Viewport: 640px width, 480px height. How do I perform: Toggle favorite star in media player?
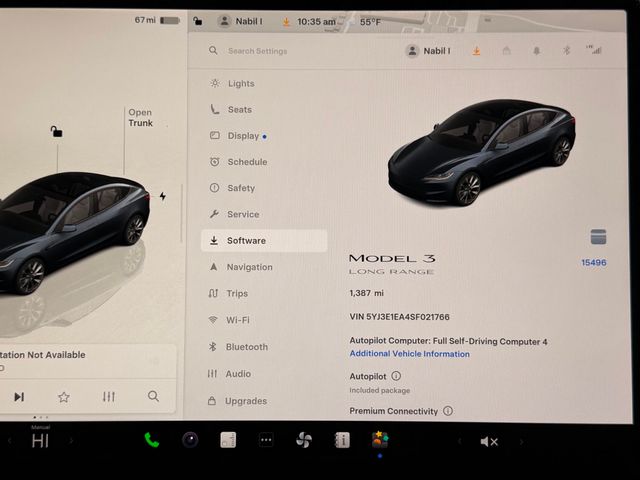coord(64,397)
